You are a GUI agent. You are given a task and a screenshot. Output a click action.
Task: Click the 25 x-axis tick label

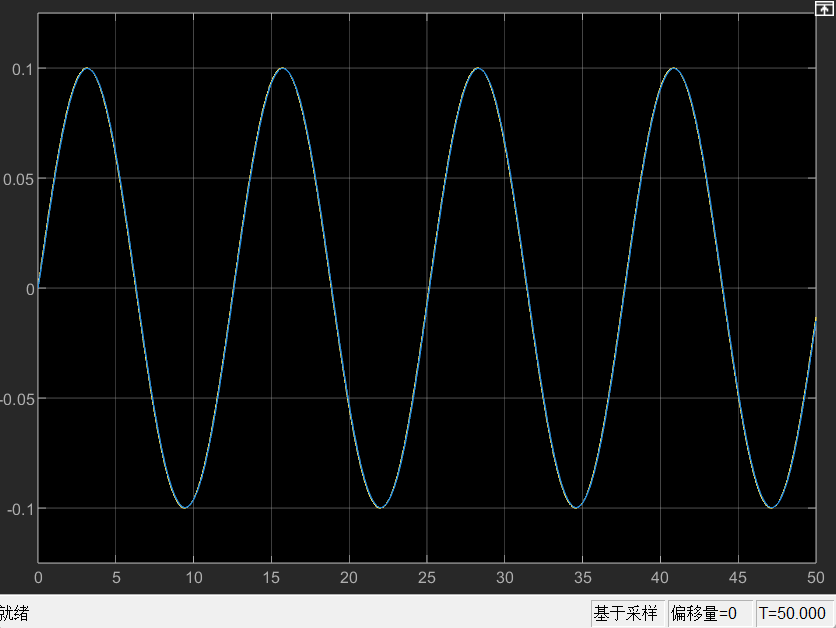click(x=427, y=578)
